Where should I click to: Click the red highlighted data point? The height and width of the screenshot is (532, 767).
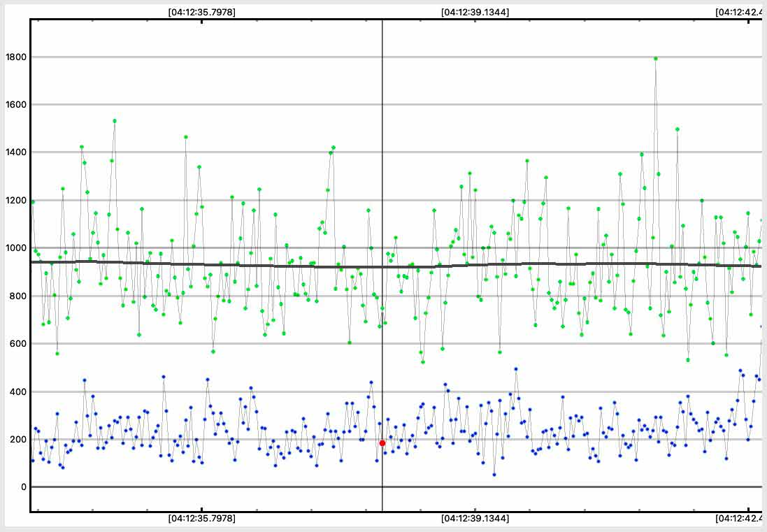(x=382, y=443)
